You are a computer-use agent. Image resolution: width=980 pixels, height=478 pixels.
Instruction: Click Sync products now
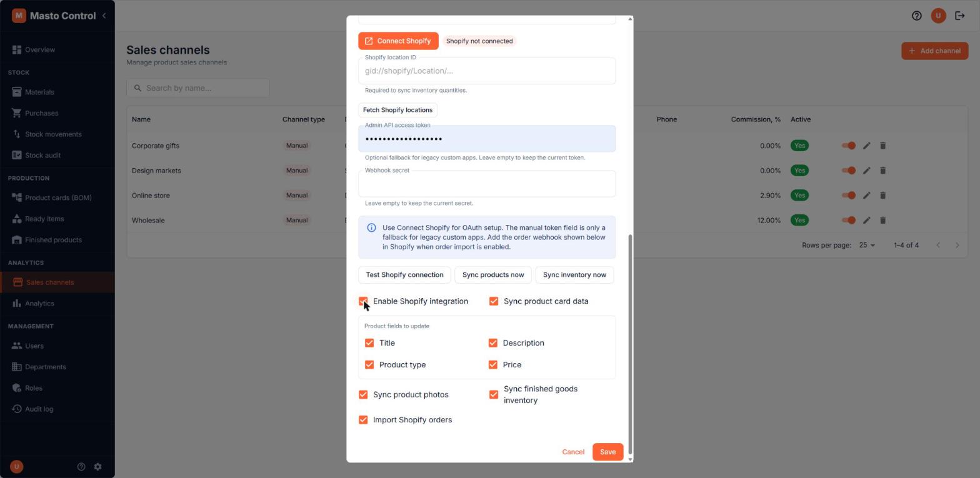tap(493, 275)
